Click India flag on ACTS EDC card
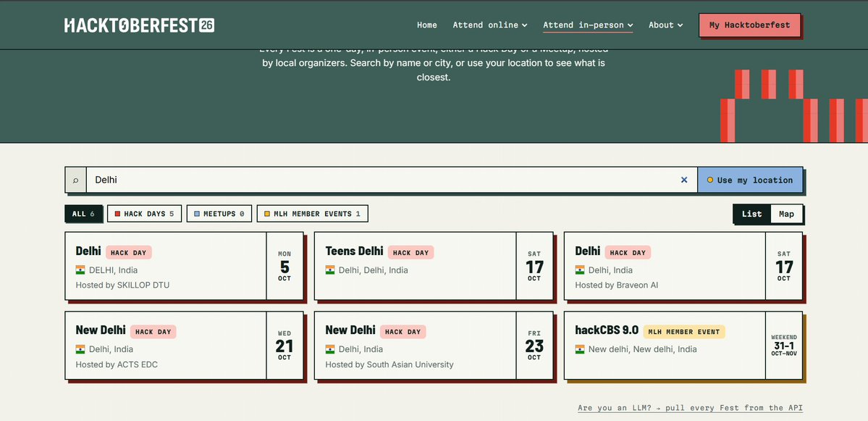The height and width of the screenshot is (421, 868). click(80, 349)
